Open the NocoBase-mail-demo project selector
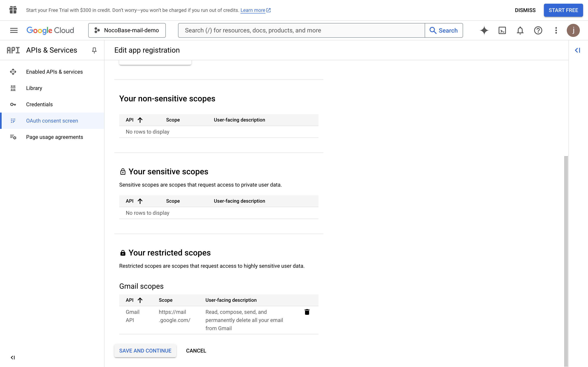Screen dimensions: 588x367 (127, 30)
